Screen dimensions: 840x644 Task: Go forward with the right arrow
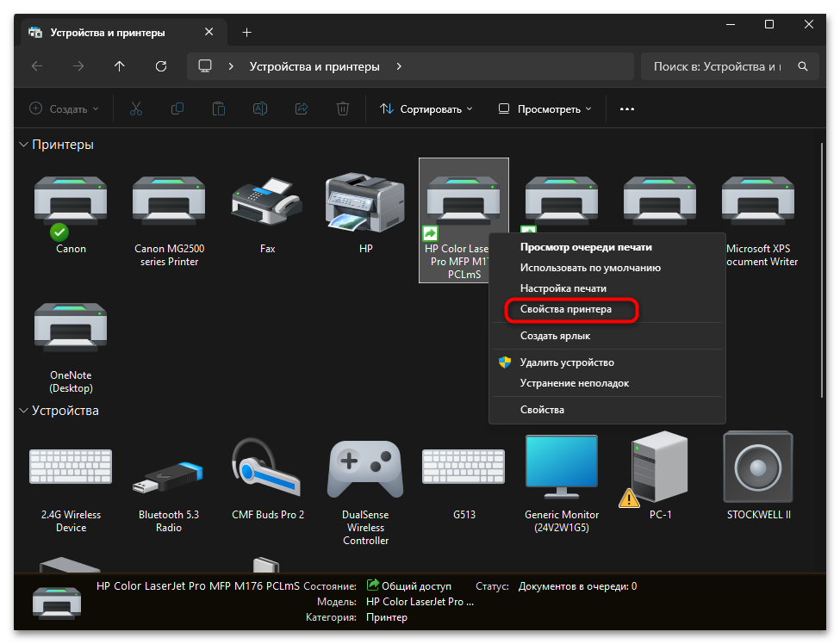coord(78,66)
